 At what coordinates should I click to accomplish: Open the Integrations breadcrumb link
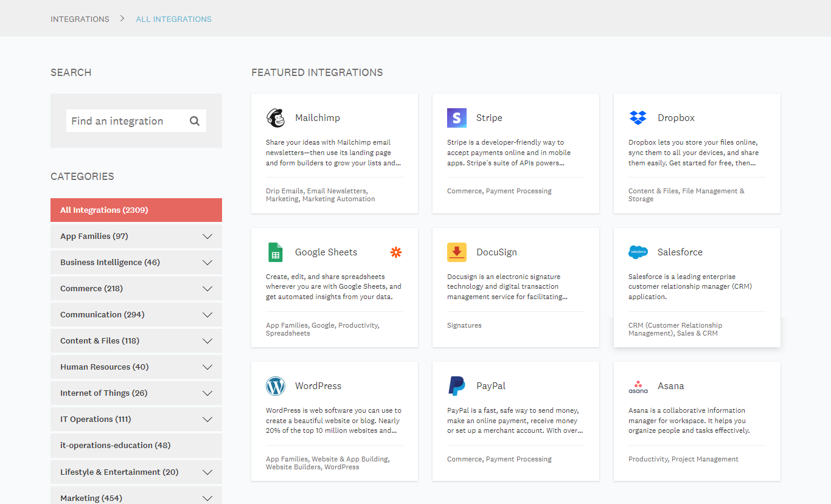point(80,19)
